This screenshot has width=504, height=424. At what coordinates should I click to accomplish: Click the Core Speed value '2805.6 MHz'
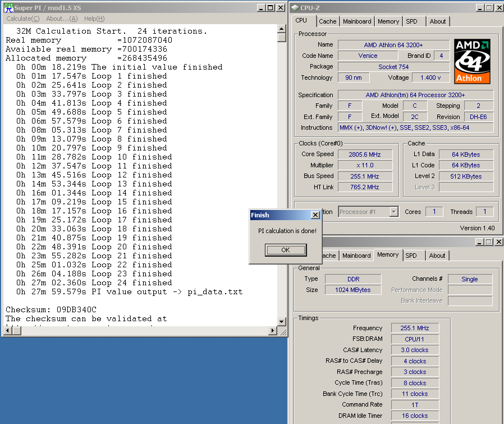pyautogui.click(x=365, y=154)
